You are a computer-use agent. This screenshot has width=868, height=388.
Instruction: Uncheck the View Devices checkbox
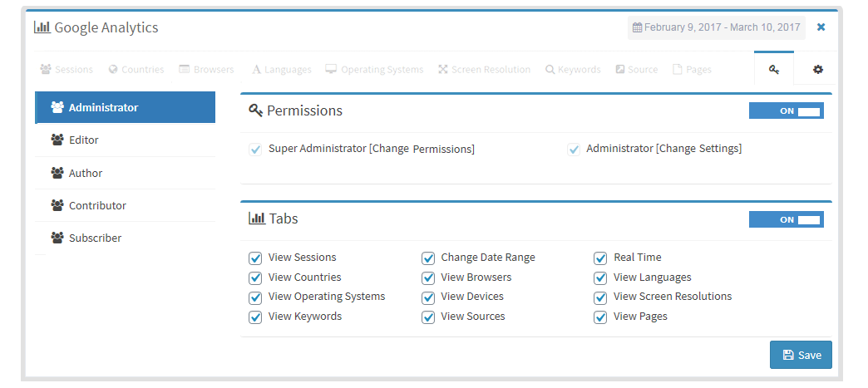click(x=428, y=297)
